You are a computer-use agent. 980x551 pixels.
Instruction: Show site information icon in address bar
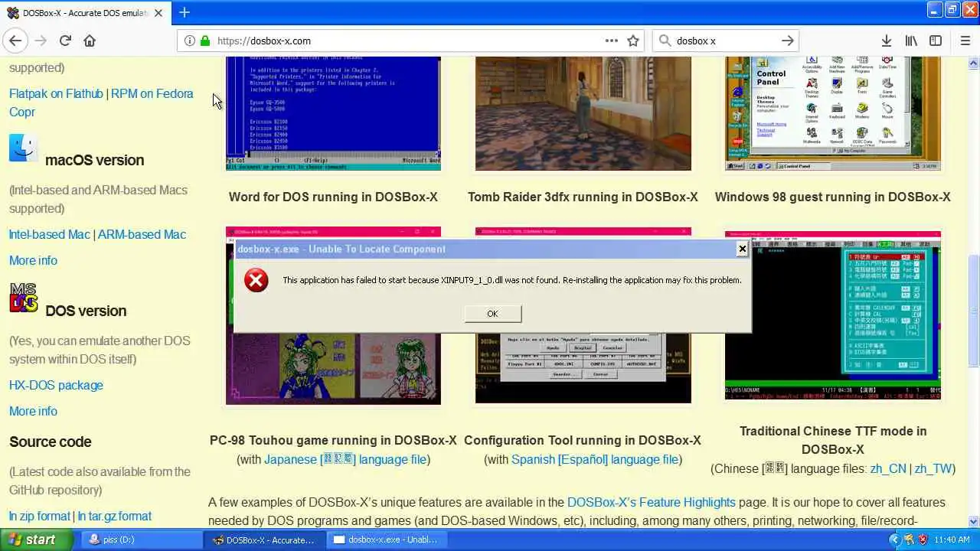190,41
